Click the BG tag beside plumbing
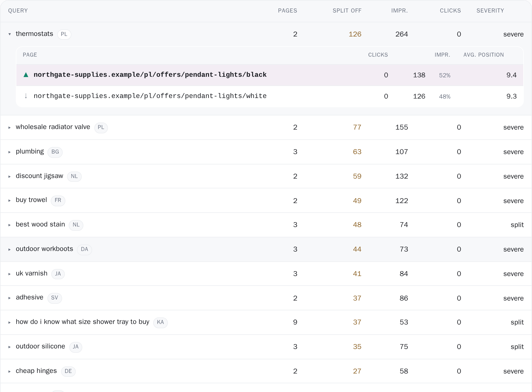 click(x=55, y=152)
